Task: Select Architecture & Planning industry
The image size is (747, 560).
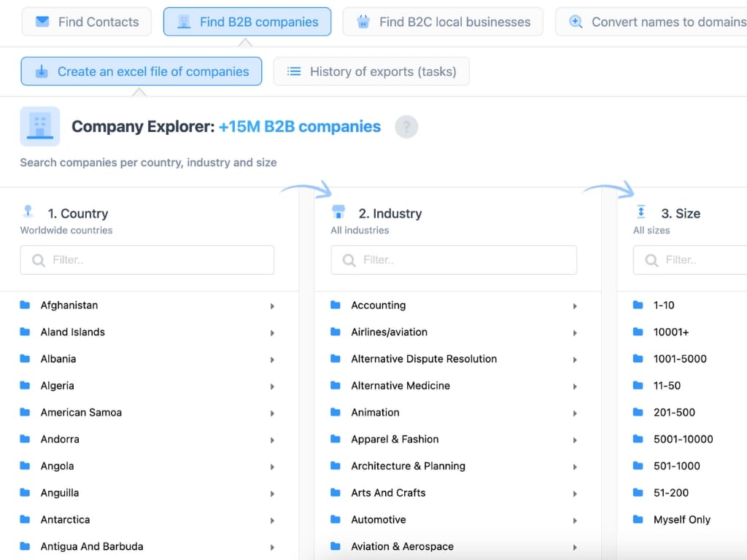Action: point(409,466)
